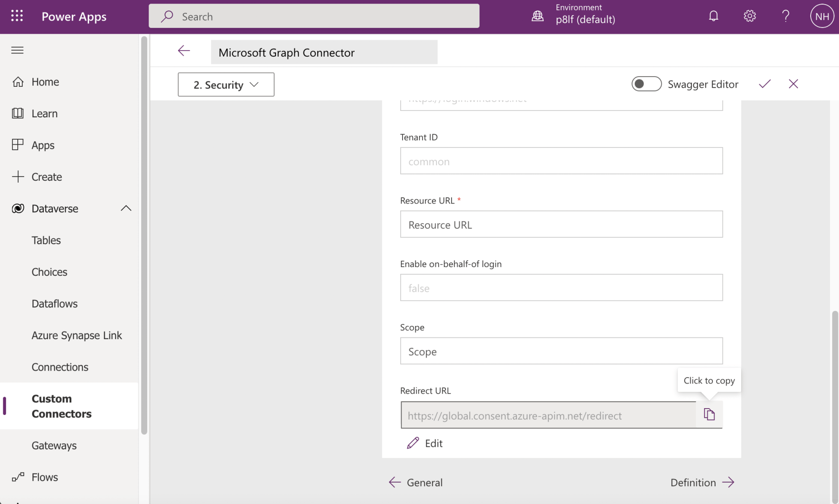Screen dimensions: 839x504
Task: Copy the Redirect URL with copy icon
Action: [x=709, y=415]
